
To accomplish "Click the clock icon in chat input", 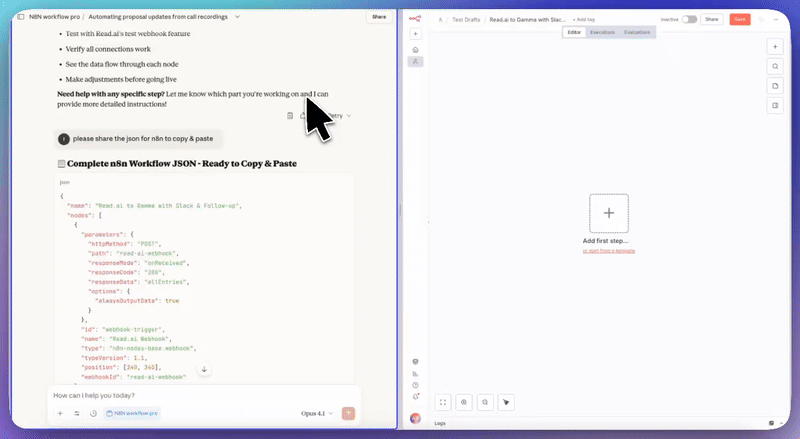I will (x=93, y=413).
